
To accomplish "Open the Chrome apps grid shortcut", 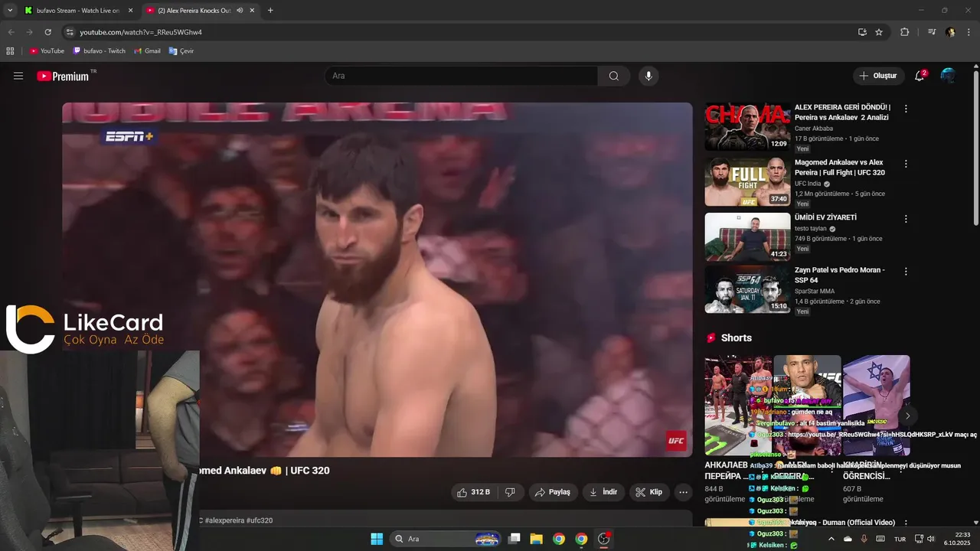I will [10, 51].
